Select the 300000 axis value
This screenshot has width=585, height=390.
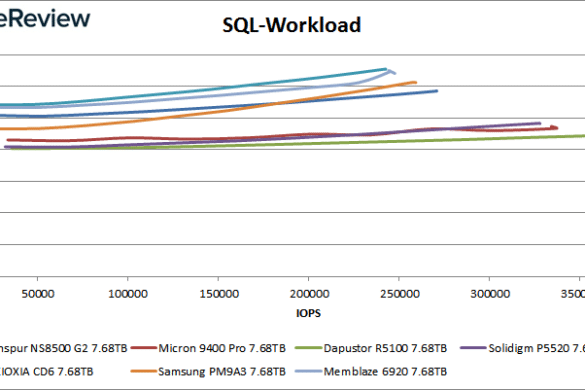coord(490,294)
